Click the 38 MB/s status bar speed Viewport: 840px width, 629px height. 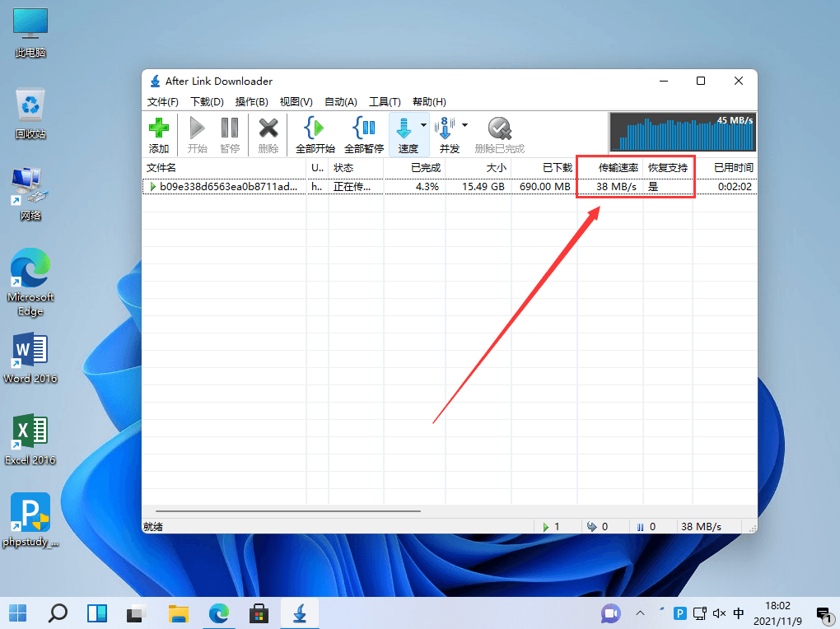[x=701, y=527]
